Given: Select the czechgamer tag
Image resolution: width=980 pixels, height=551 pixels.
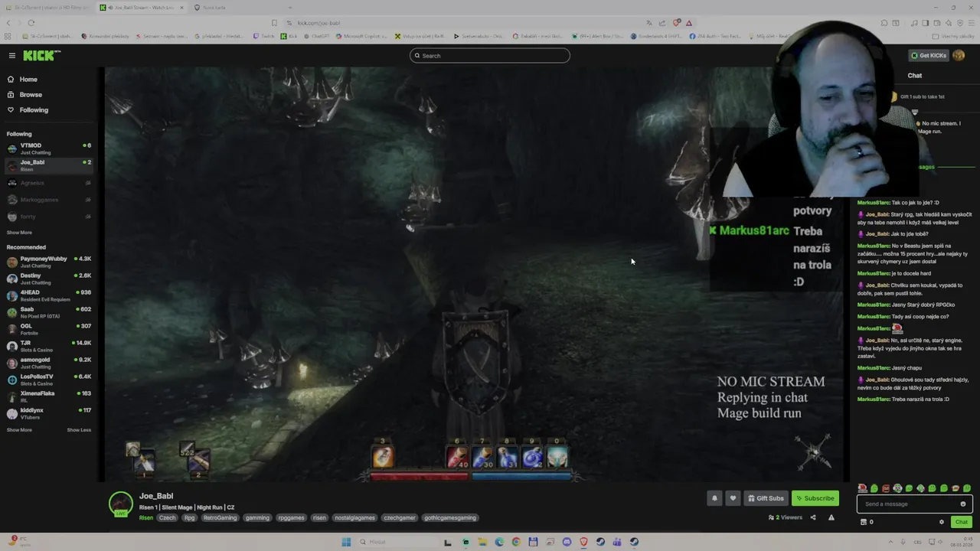Looking at the screenshot, I should point(400,518).
